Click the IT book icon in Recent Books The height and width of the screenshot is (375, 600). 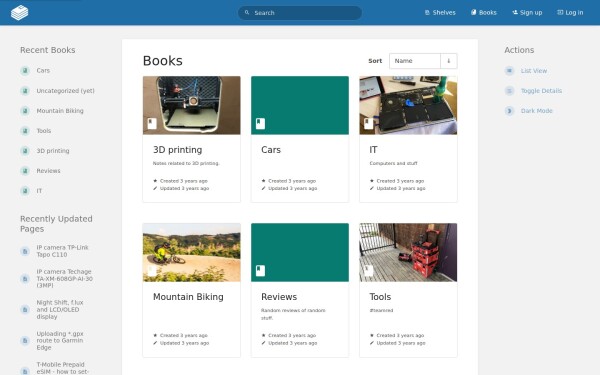(25, 191)
